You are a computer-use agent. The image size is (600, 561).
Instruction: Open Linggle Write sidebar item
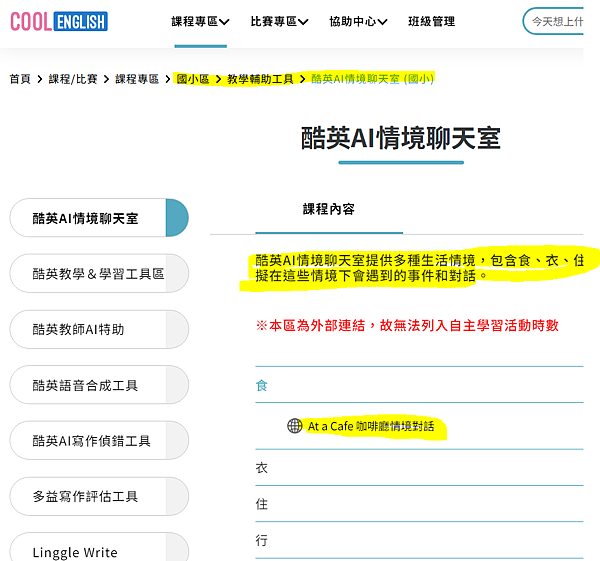(99, 547)
